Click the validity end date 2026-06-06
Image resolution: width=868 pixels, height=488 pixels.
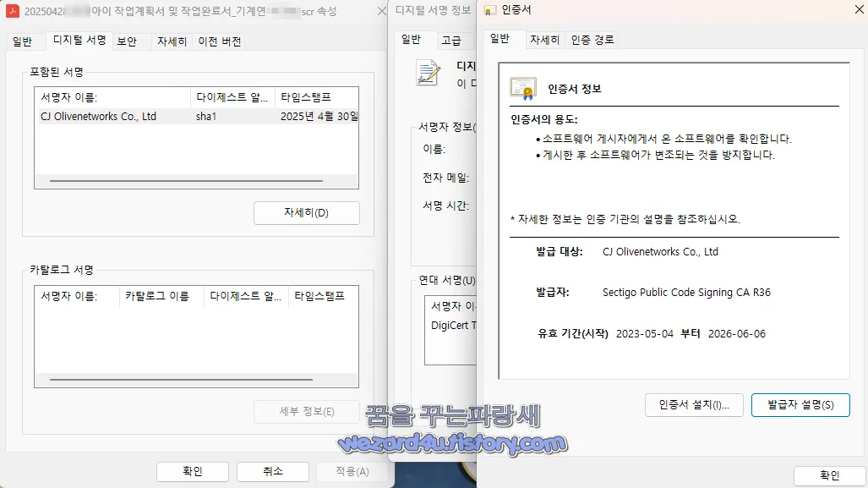click(737, 333)
